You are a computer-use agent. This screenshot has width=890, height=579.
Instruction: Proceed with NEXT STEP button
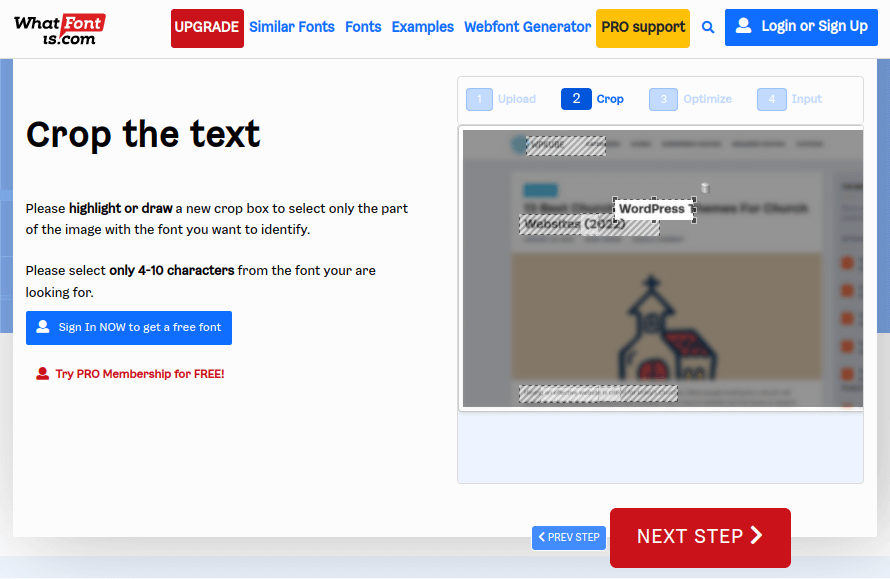tap(700, 537)
